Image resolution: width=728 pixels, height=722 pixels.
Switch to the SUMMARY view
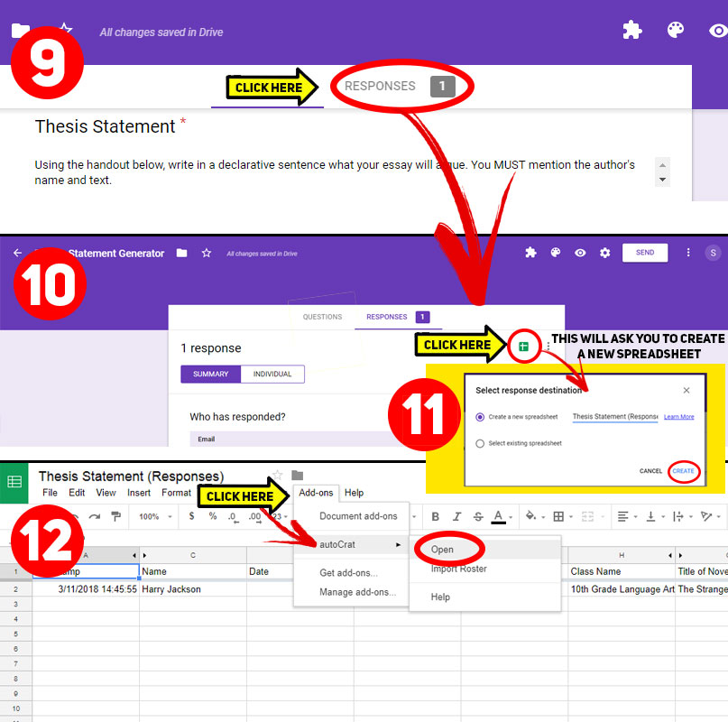(x=211, y=374)
